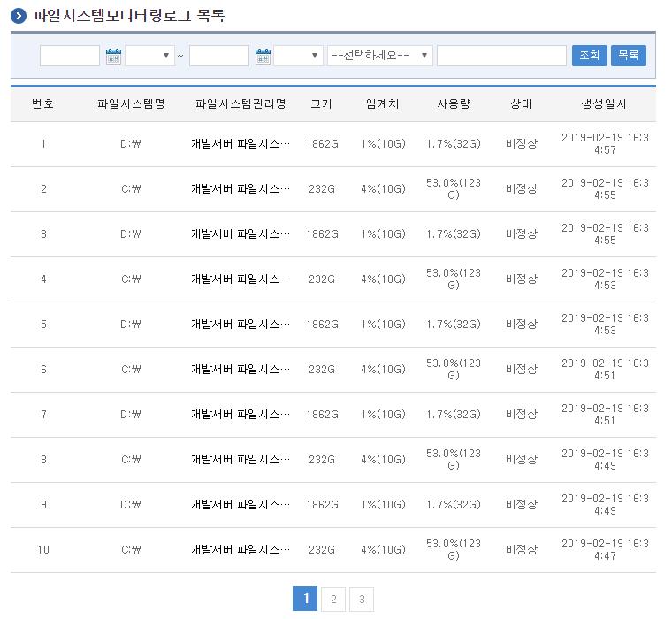Image resolution: width=672 pixels, height=619 pixels.
Task: Click the arrow icon beside the page title
Action: (x=19, y=16)
